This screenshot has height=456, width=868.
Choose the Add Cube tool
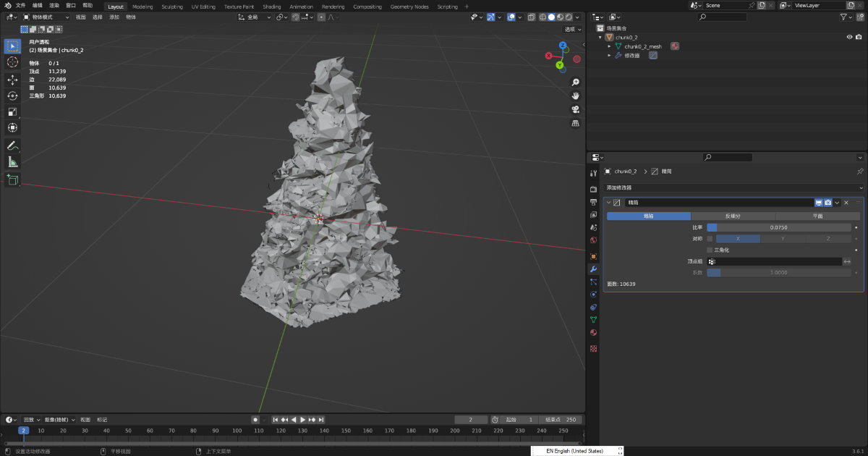12,180
